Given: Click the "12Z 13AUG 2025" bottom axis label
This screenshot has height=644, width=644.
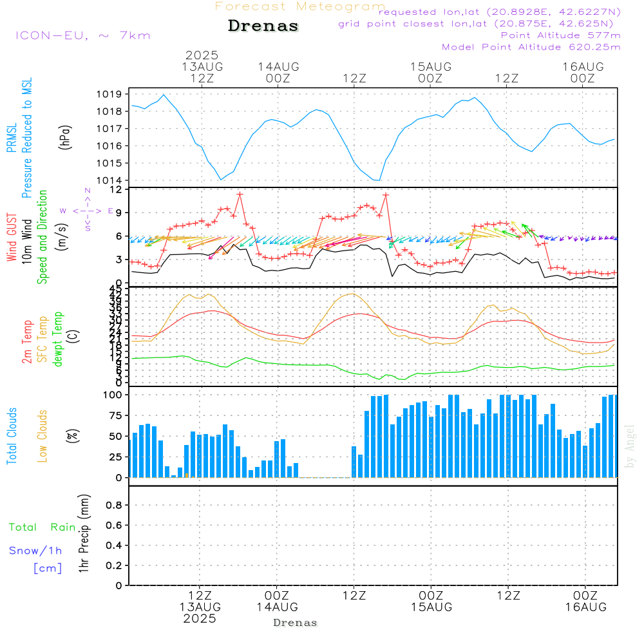Looking at the screenshot, I should point(200,607).
